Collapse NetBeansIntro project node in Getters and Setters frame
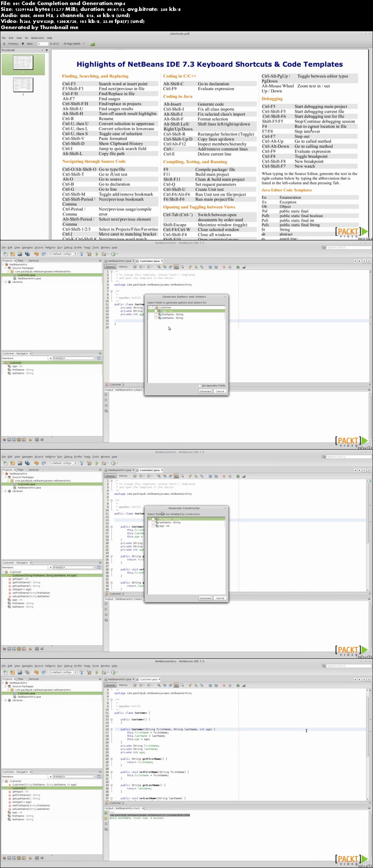This screenshot has width=373, height=868. click(3, 264)
